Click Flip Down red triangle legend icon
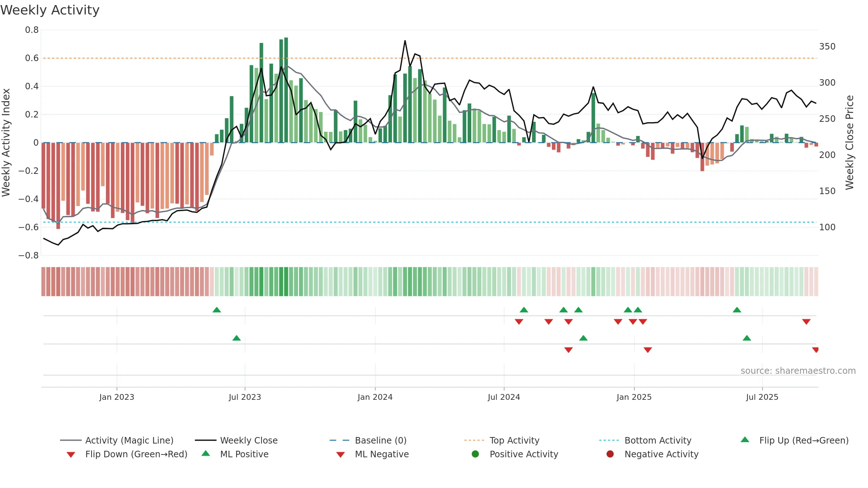 [x=71, y=455]
